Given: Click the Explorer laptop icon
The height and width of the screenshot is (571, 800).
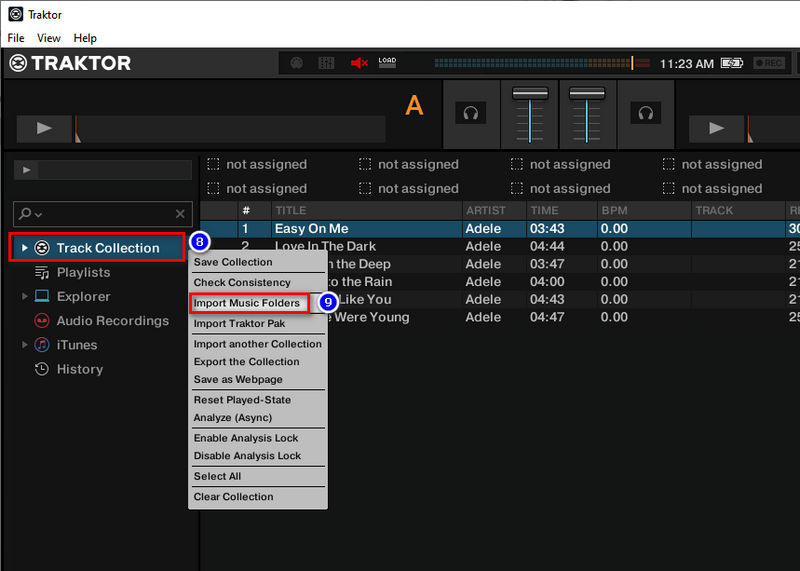Looking at the screenshot, I should [x=42, y=296].
